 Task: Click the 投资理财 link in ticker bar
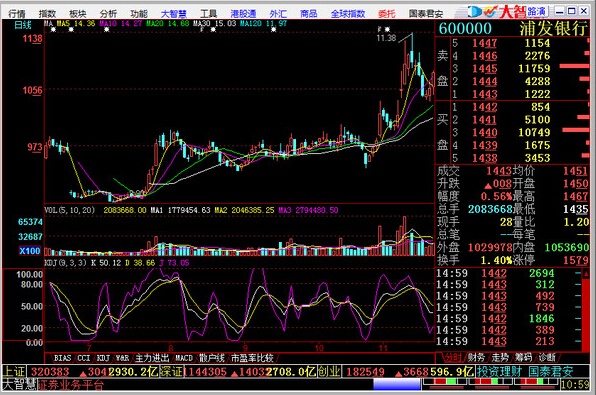point(499,371)
